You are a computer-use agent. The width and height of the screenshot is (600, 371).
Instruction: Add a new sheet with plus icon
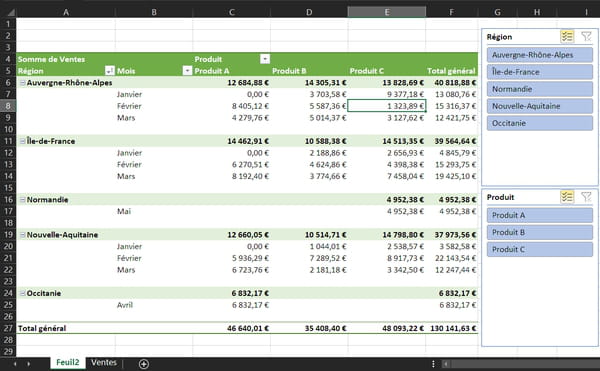(x=144, y=364)
